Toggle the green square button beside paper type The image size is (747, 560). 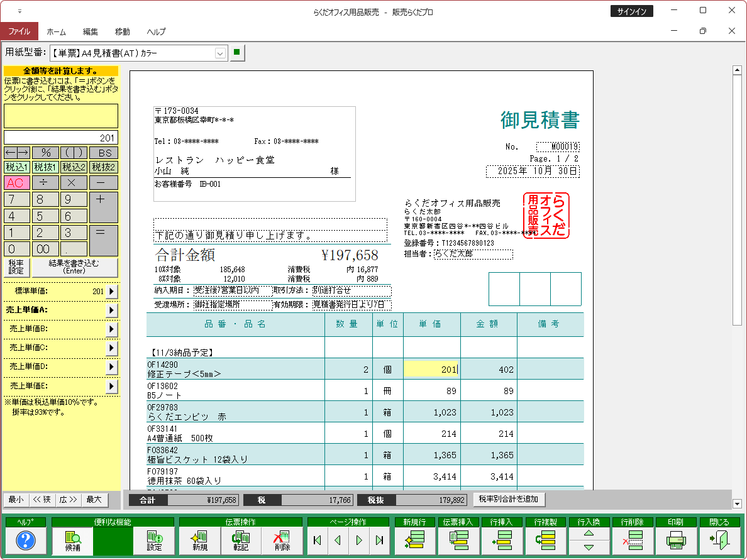(236, 53)
